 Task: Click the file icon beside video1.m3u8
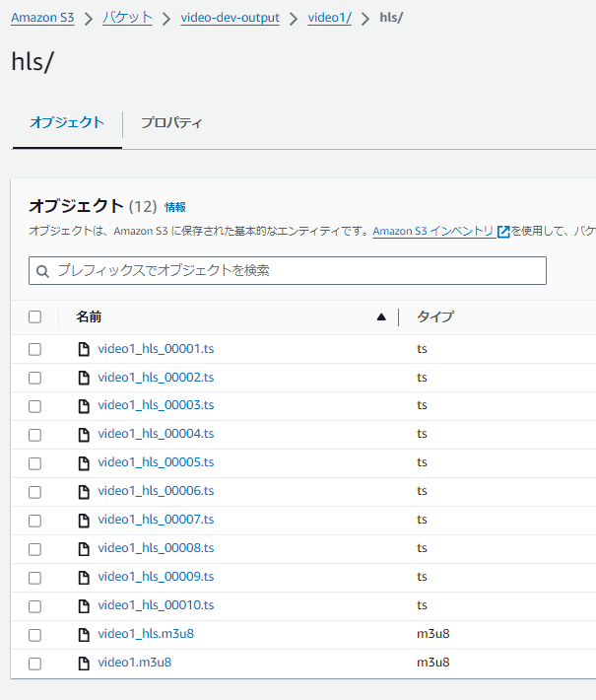pyautogui.click(x=84, y=664)
